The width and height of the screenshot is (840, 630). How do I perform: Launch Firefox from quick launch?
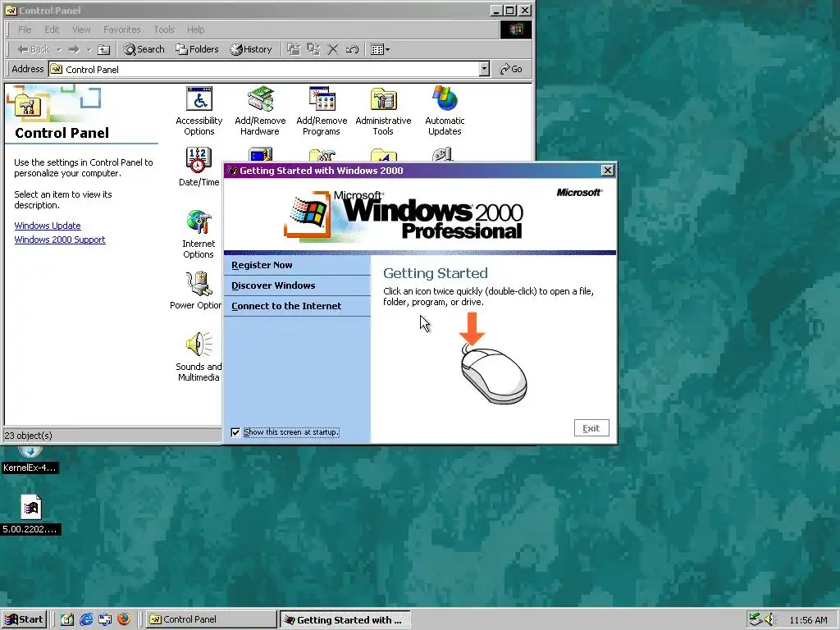pyautogui.click(x=124, y=619)
